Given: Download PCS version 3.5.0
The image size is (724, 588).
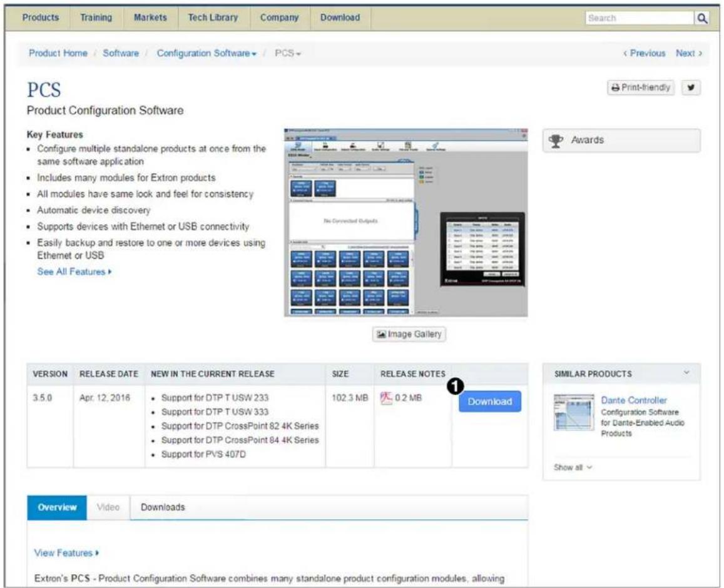Looking at the screenshot, I should pyautogui.click(x=490, y=402).
